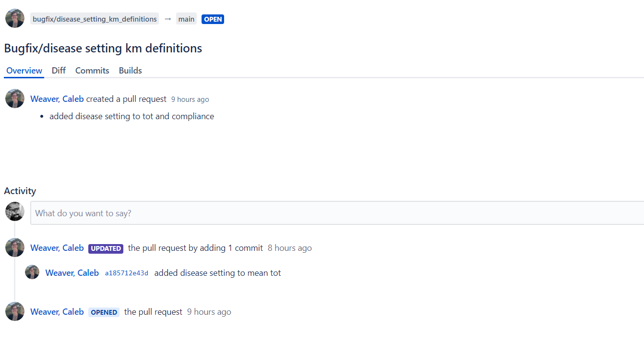The height and width of the screenshot is (345, 644).
Task: Click small avatar beside commit a185712e43d
Action: (x=32, y=272)
